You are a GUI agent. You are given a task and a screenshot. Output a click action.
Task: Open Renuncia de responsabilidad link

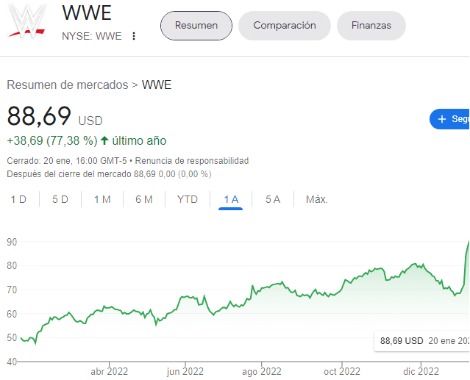click(x=192, y=161)
